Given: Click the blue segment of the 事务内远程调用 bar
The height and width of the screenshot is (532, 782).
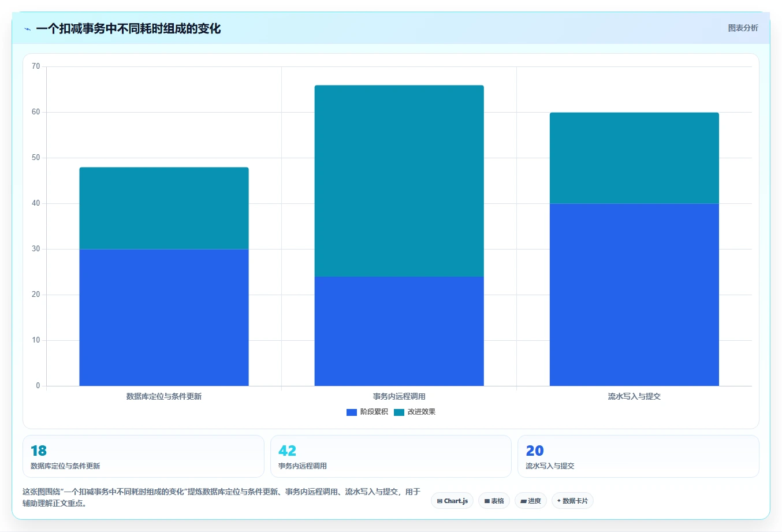Looking at the screenshot, I should 399,331.
